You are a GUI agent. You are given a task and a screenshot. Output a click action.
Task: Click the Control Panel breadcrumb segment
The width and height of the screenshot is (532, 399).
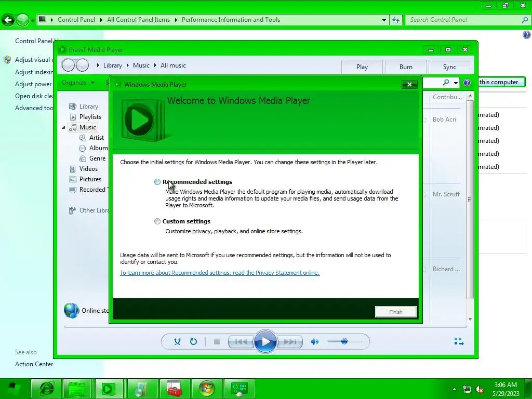coord(76,20)
